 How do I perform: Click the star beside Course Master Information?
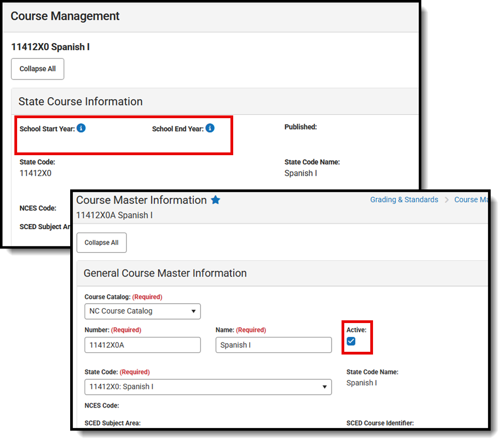[x=216, y=200]
